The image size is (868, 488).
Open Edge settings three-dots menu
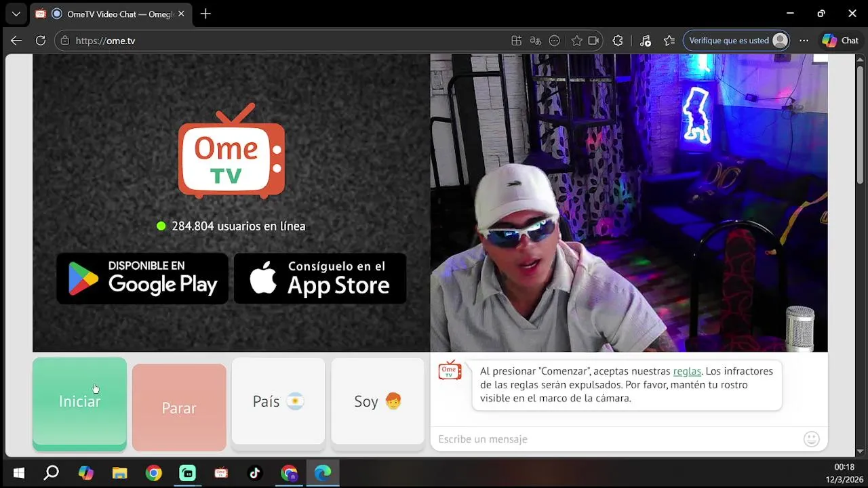point(804,41)
